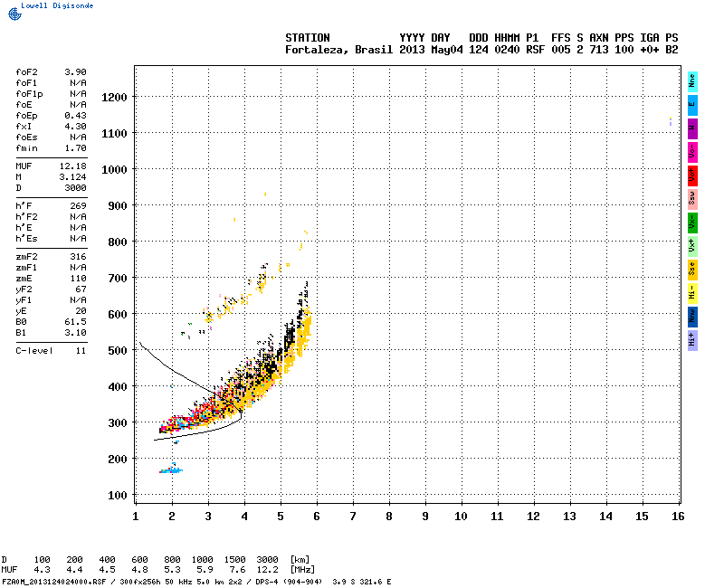This screenshot has height=588, width=724.
Task: Click the M value 3.124
Action: coord(73,177)
